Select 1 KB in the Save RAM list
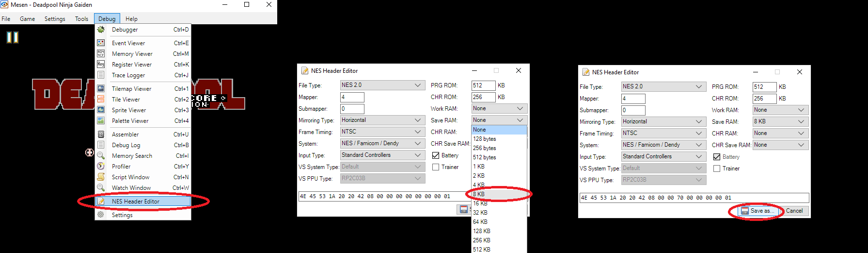 coord(499,167)
